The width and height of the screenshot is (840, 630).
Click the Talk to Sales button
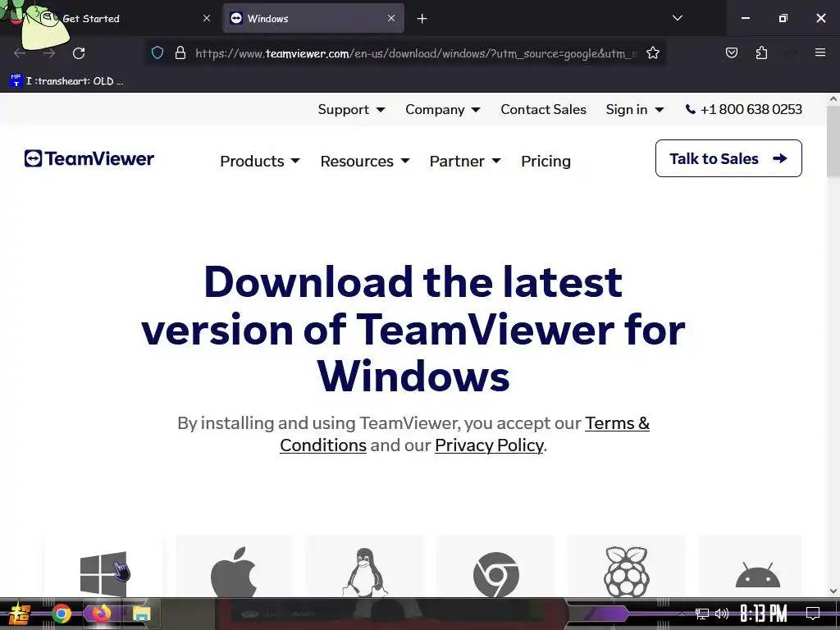[728, 158]
